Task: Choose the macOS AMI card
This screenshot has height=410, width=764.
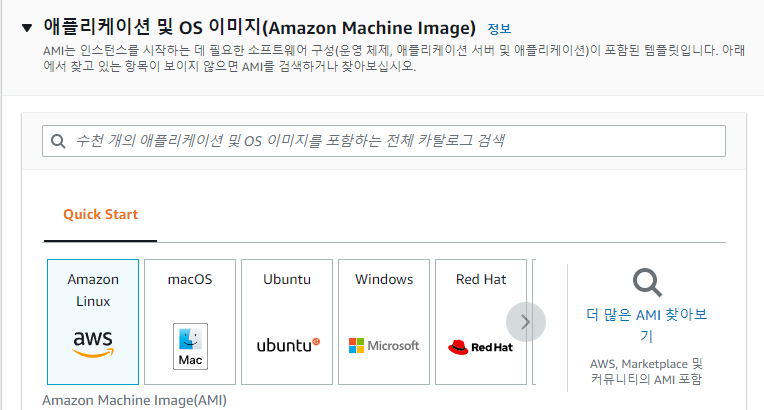Action: (190, 322)
